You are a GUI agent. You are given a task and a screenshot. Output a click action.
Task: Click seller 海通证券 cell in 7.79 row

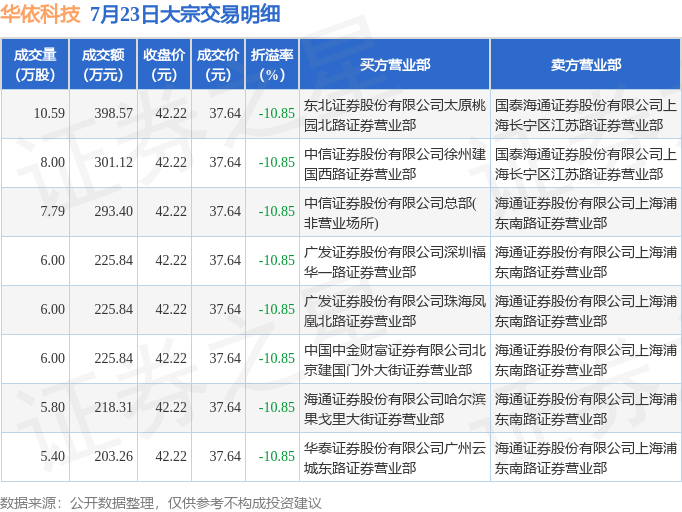585,213
